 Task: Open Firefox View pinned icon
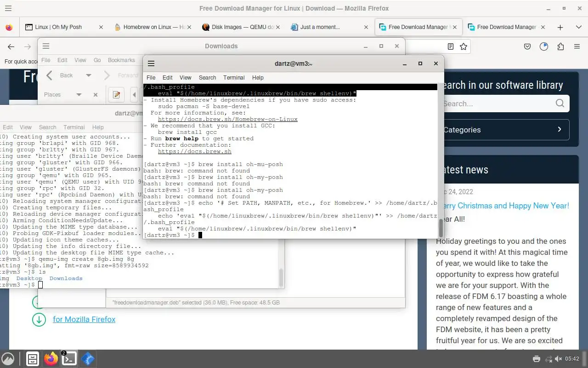click(x=9, y=27)
